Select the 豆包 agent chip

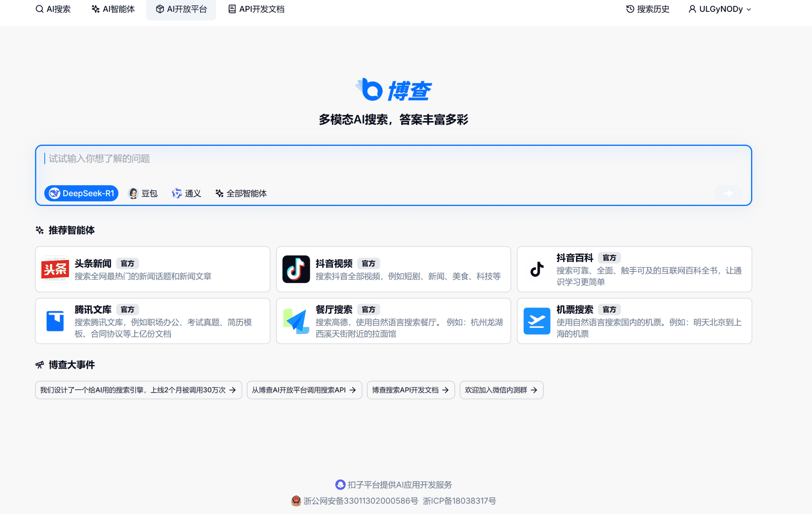(143, 193)
